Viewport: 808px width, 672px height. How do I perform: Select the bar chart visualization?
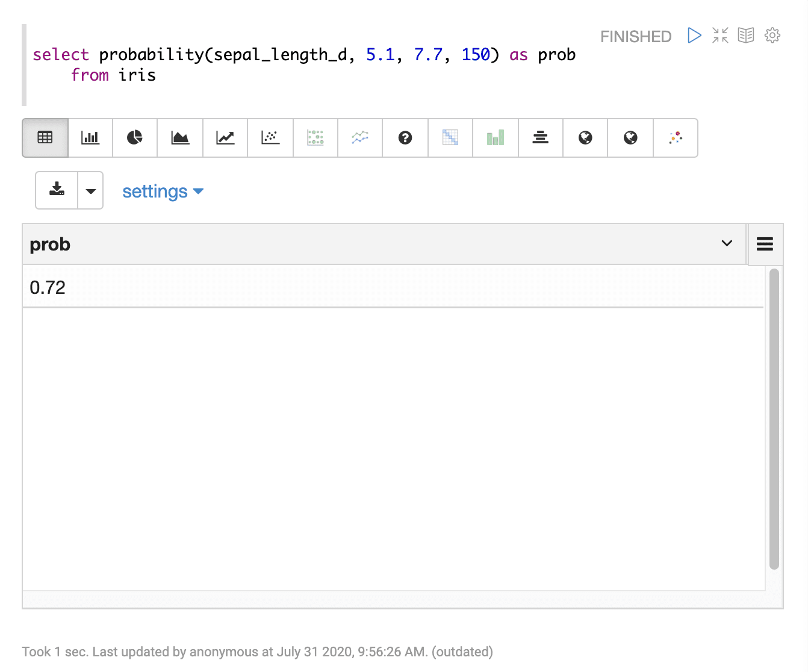tap(90, 138)
